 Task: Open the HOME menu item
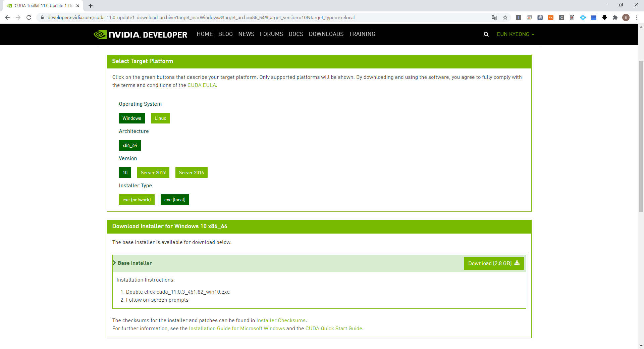point(205,34)
